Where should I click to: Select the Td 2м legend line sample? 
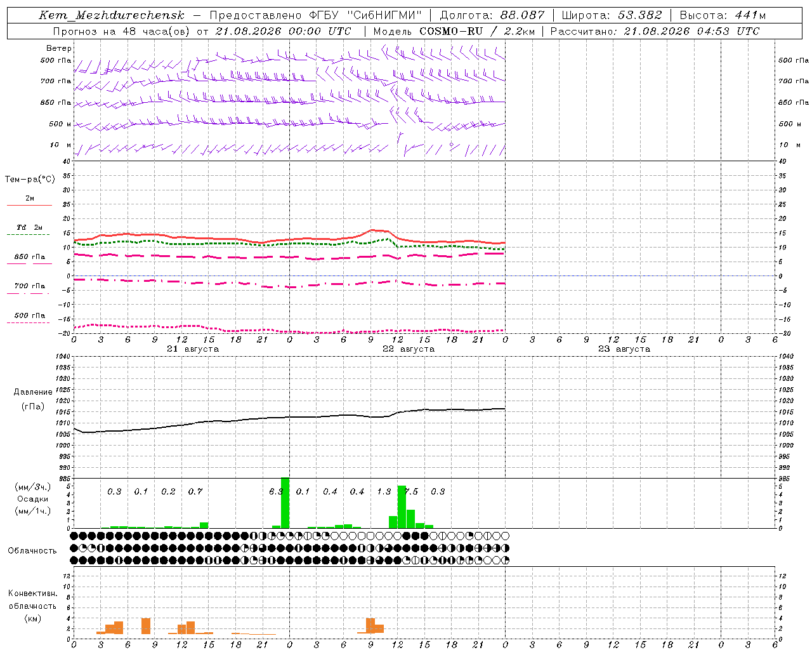pyautogui.click(x=29, y=234)
